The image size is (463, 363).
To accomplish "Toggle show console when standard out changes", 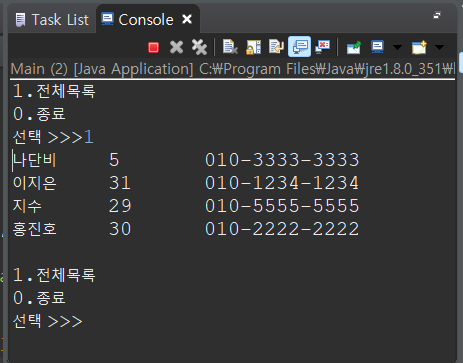I will coord(299,47).
